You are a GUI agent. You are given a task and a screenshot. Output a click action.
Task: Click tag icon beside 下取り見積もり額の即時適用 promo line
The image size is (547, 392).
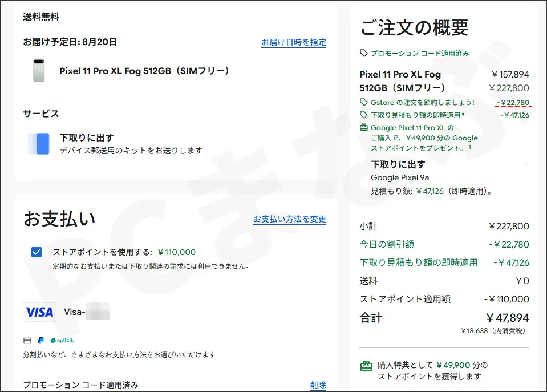click(x=363, y=115)
